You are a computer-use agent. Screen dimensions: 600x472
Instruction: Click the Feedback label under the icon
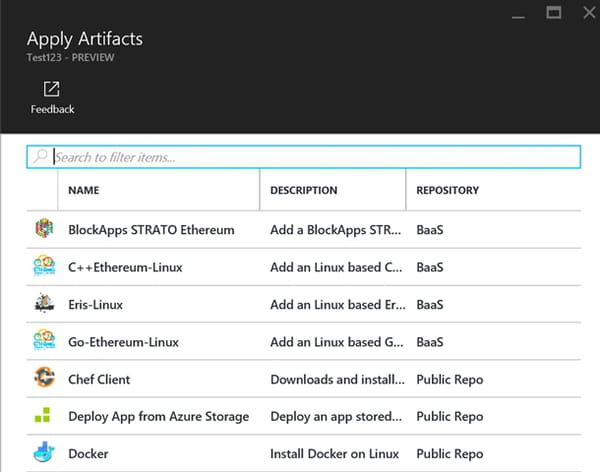point(52,109)
